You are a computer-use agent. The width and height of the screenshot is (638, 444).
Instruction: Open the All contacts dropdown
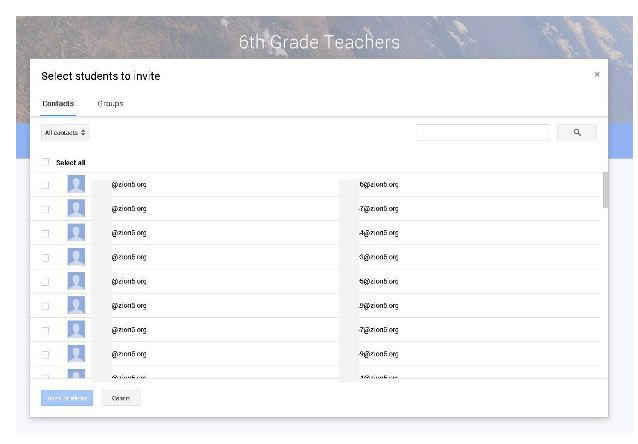[65, 132]
